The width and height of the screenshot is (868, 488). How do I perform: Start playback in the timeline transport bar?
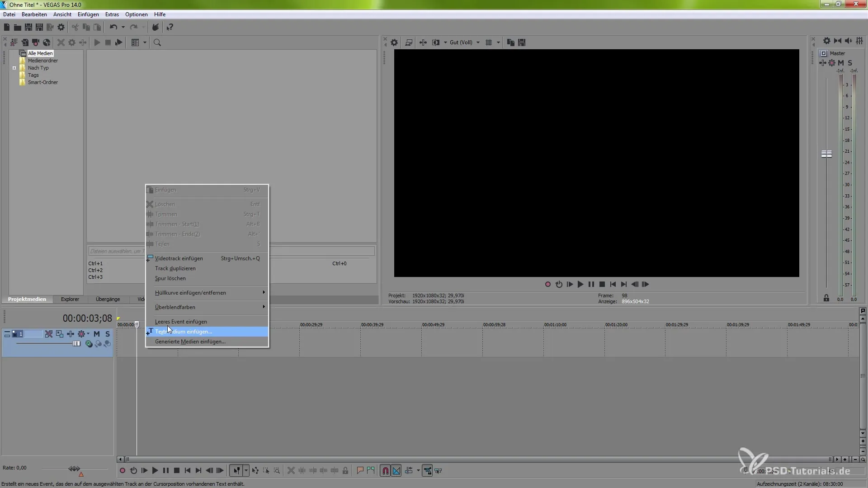[155, 471]
